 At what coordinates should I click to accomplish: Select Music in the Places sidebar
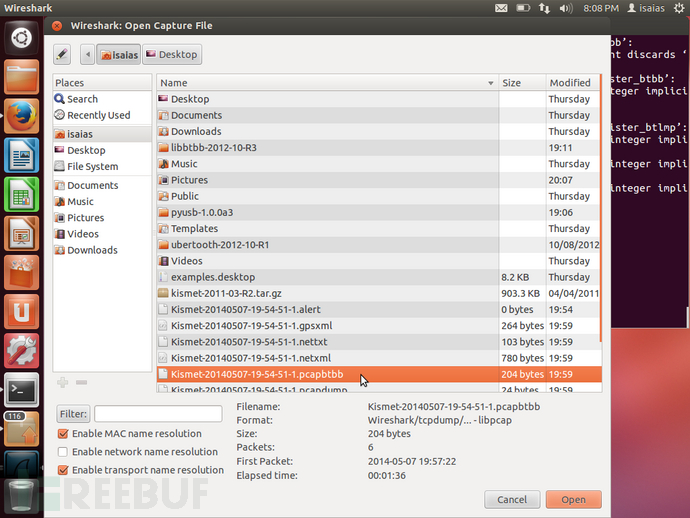pyautogui.click(x=102, y=202)
